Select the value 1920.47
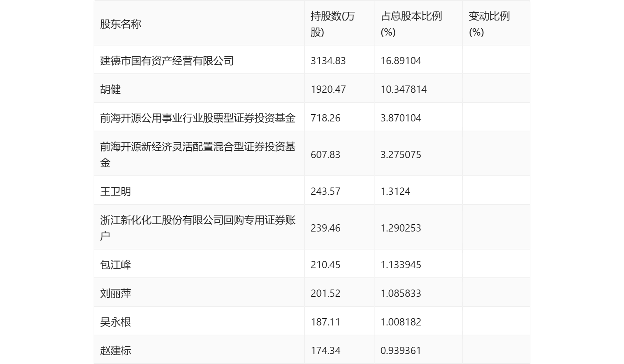The height and width of the screenshot is (364, 624). [328, 89]
